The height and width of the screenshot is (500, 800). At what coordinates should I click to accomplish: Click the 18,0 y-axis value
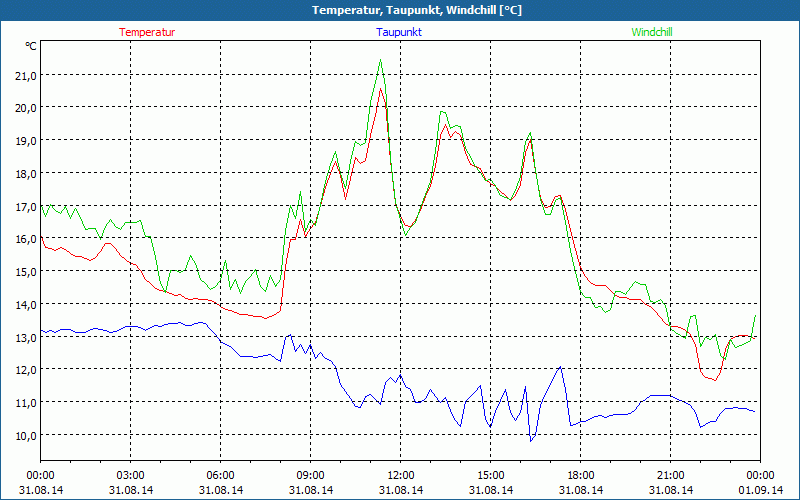[x=26, y=174]
